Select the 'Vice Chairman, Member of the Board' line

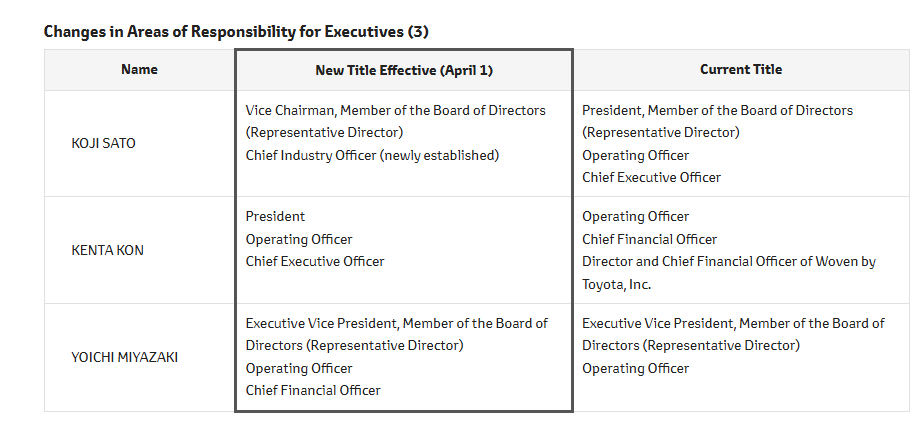click(x=396, y=110)
